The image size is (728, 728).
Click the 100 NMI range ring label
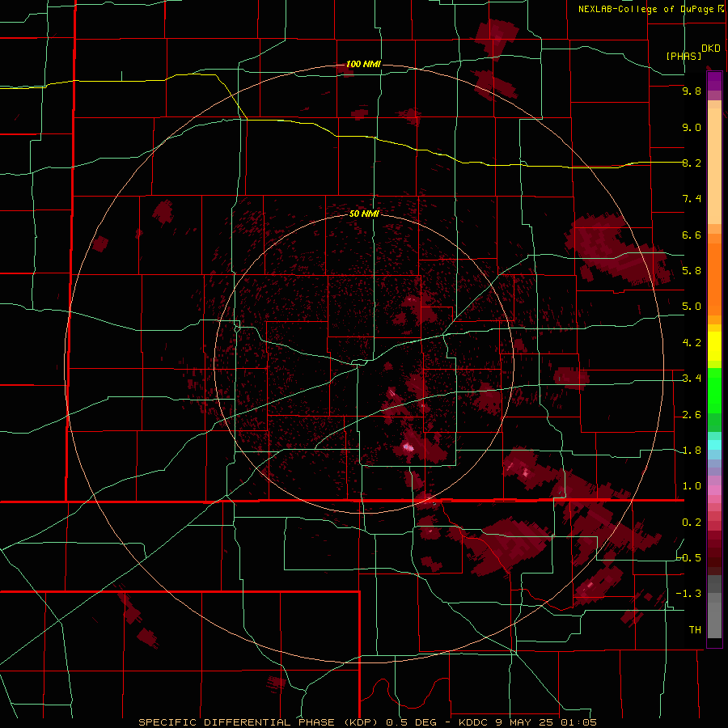point(363,64)
